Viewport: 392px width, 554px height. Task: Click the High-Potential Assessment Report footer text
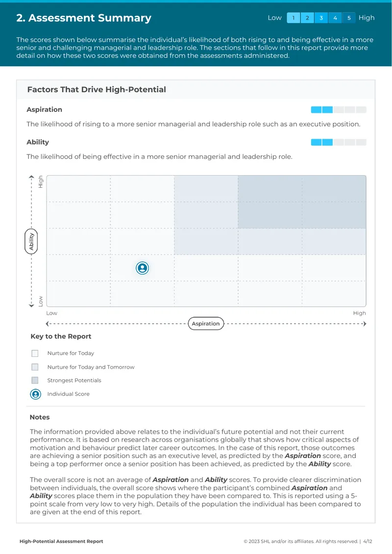point(61,541)
